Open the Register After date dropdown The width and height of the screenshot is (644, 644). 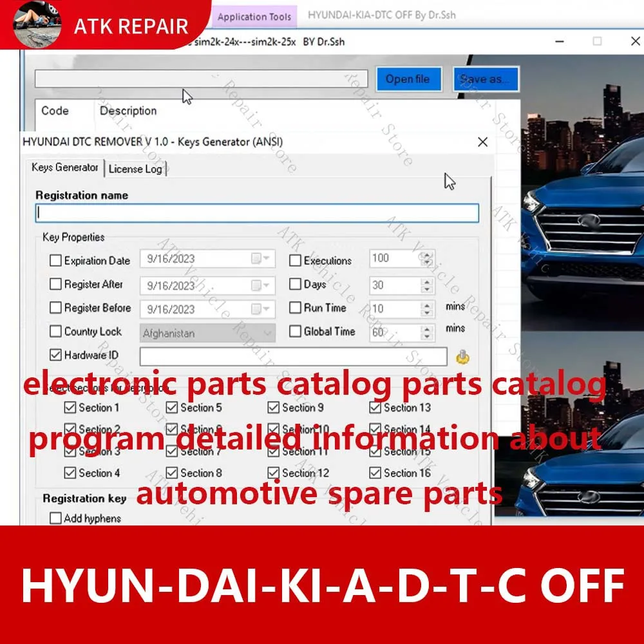[261, 285]
